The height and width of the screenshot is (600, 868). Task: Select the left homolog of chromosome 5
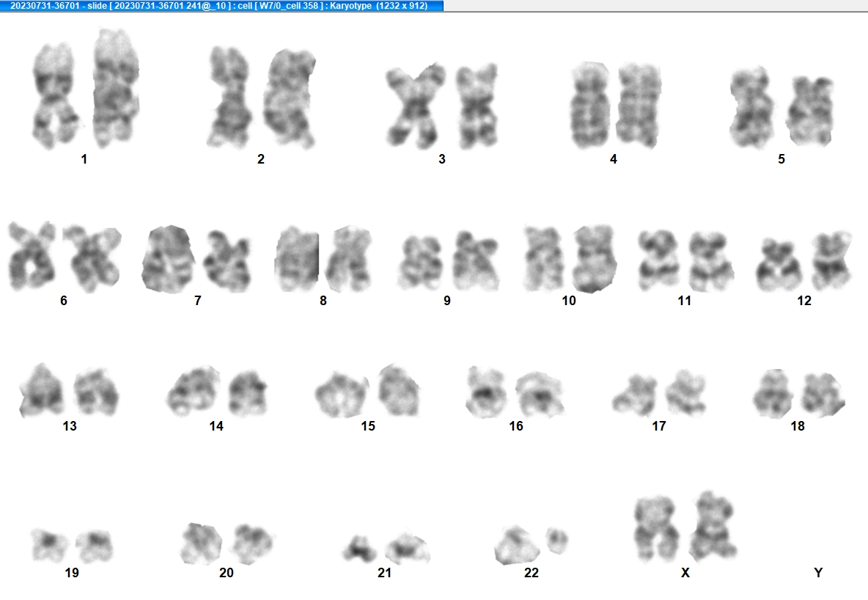point(751,108)
